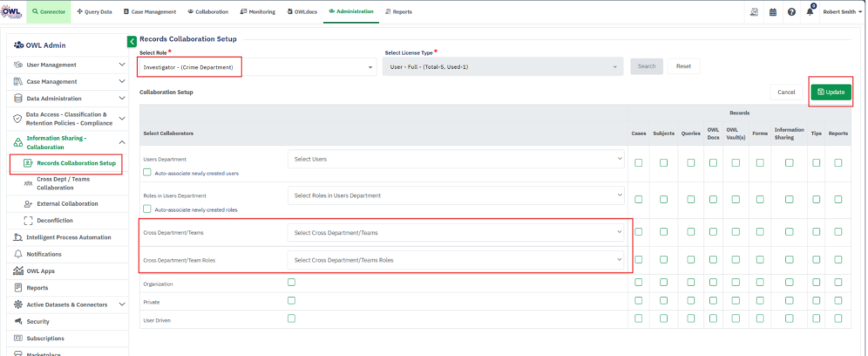The image size is (868, 356).
Task: Open Robert Smith user menu
Action: tap(842, 12)
